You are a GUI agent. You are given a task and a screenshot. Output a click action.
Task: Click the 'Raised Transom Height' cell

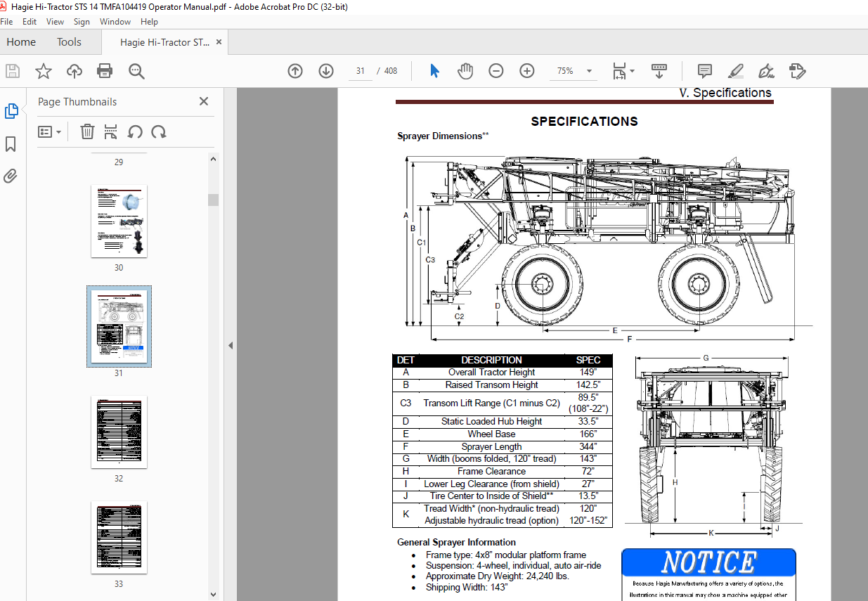pyautogui.click(x=491, y=385)
